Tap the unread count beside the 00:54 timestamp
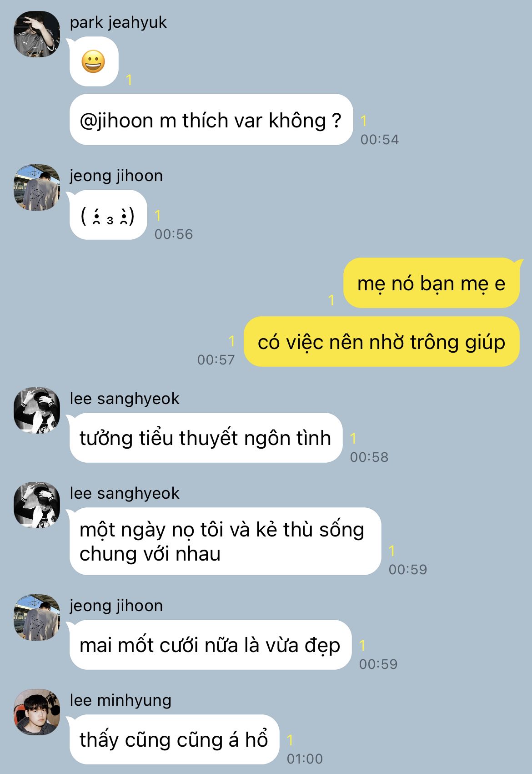Screen dimensions: 532x774 click(x=364, y=121)
